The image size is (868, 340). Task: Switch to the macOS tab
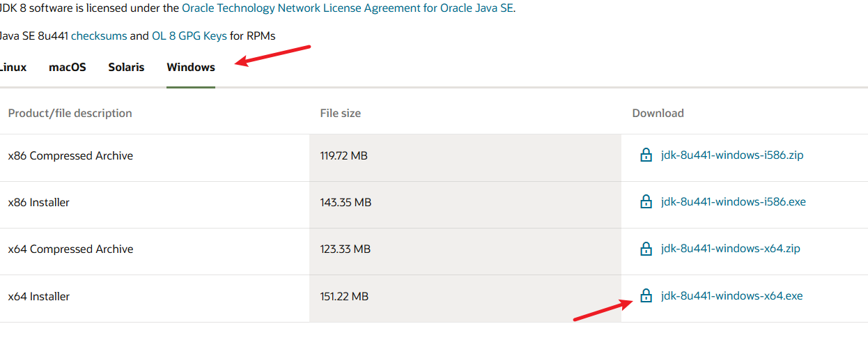[x=68, y=68]
